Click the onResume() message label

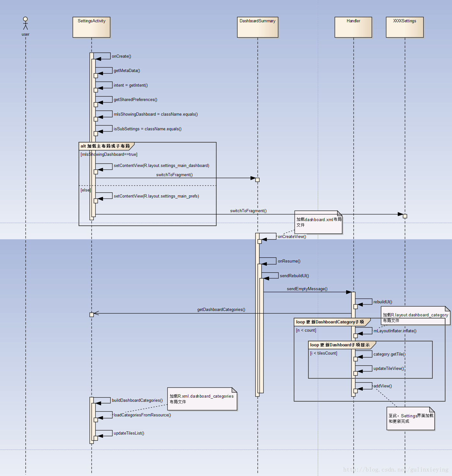tap(289, 261)
